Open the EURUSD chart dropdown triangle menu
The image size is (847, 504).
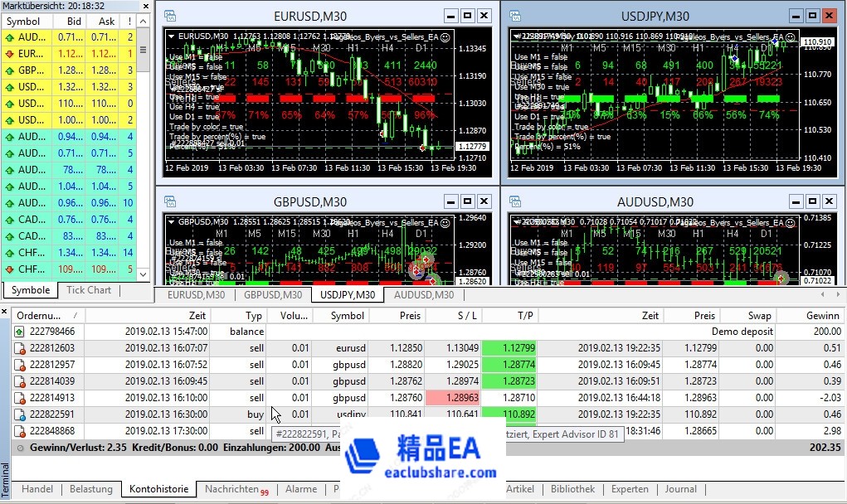[171, 36]
